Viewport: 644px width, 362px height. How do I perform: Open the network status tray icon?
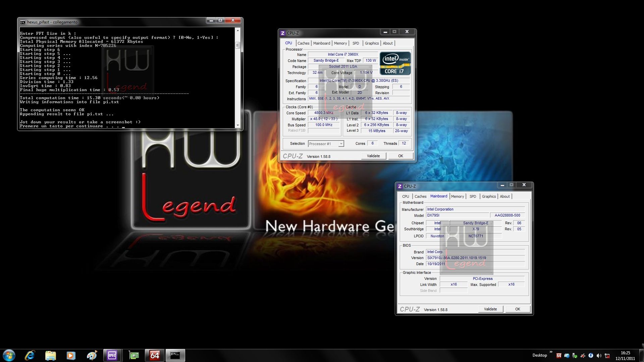click(x=607, y=356)
